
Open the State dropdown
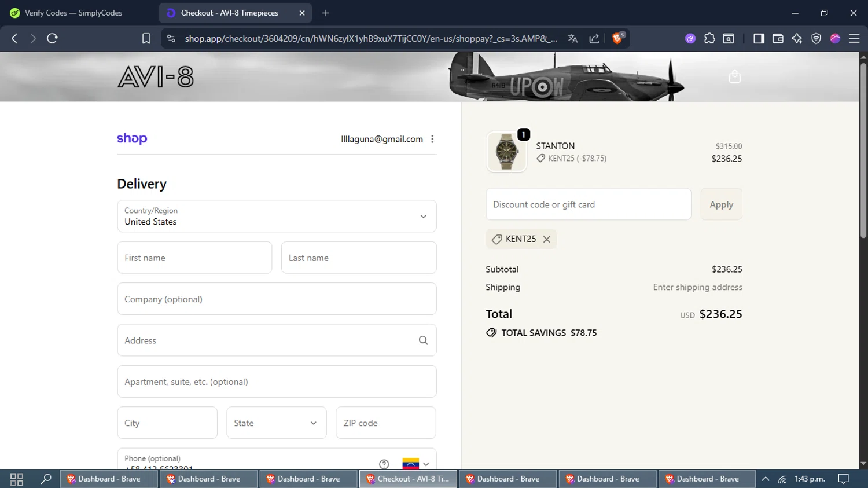pos(277,423)
